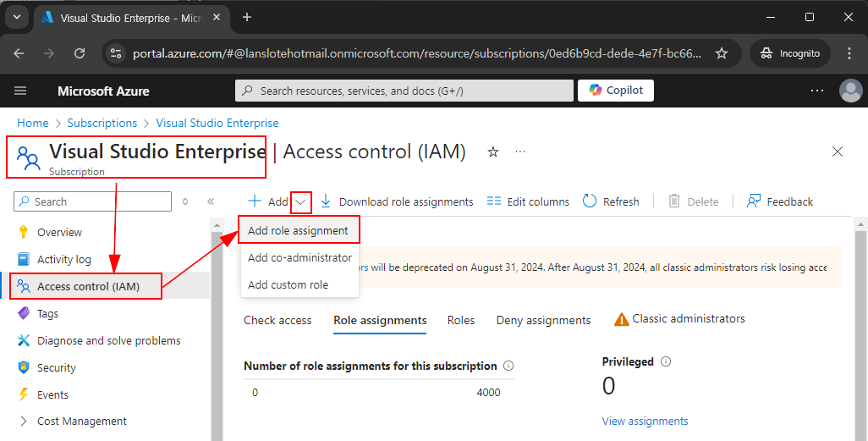Choose Add co-administrator
This screenshot has height=441, width=868.
point(299,257)
